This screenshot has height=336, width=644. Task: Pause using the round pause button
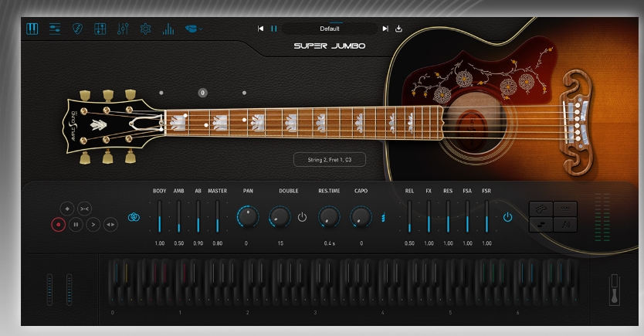pyautogui.click(x=76, y=225)
